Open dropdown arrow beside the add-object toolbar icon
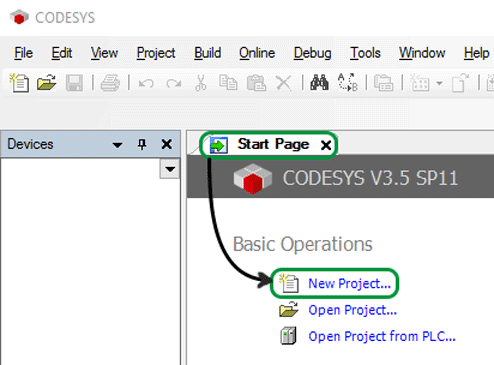 click(x=439, y=83)
